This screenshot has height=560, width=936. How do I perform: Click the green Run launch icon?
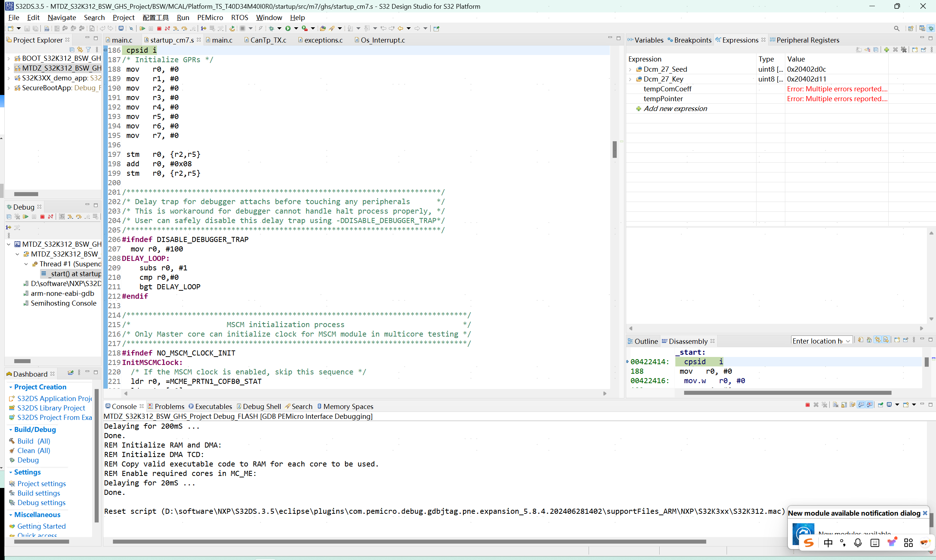point(288,28)
